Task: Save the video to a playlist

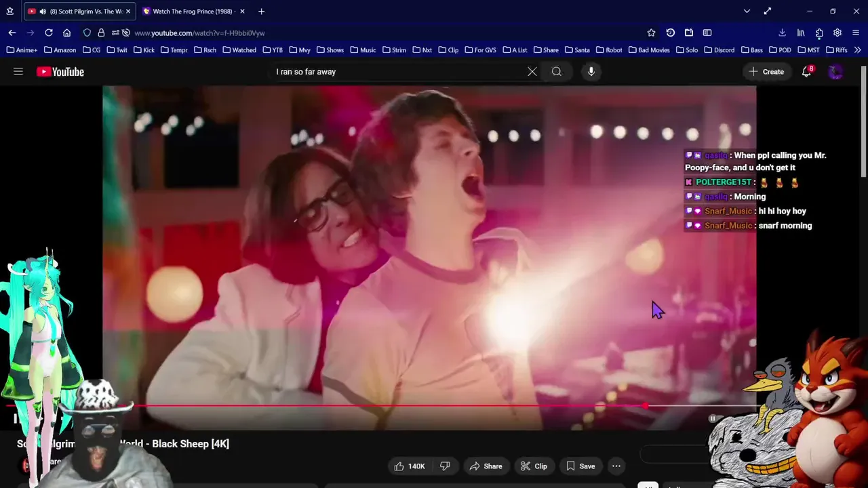Action: click(580, 466)
